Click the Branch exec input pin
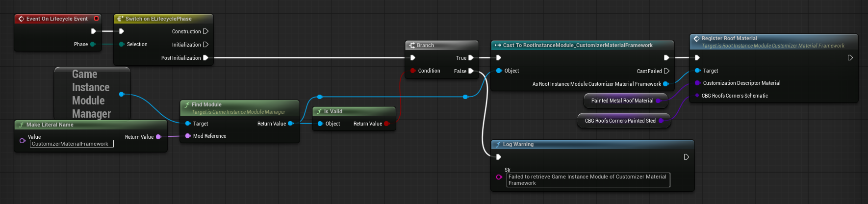Image resolution: width=868 pixels, height=204 pixels. (x=413, y=58)
